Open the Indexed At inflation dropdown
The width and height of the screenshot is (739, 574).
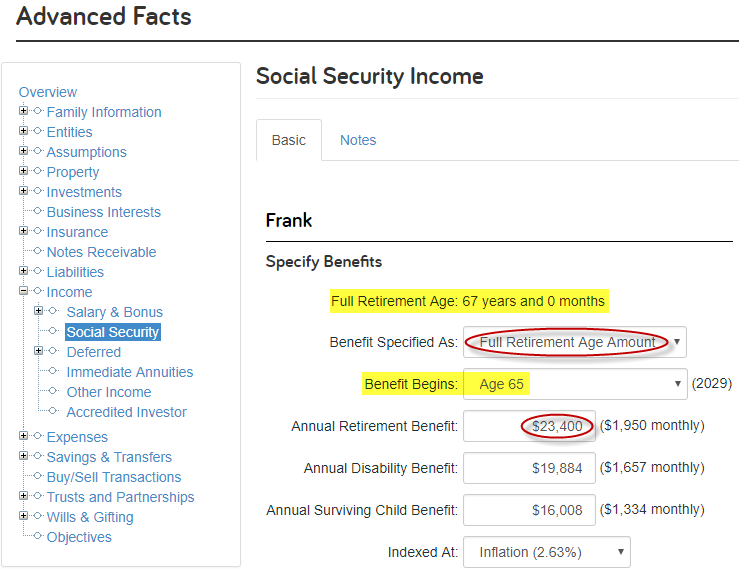547,552
